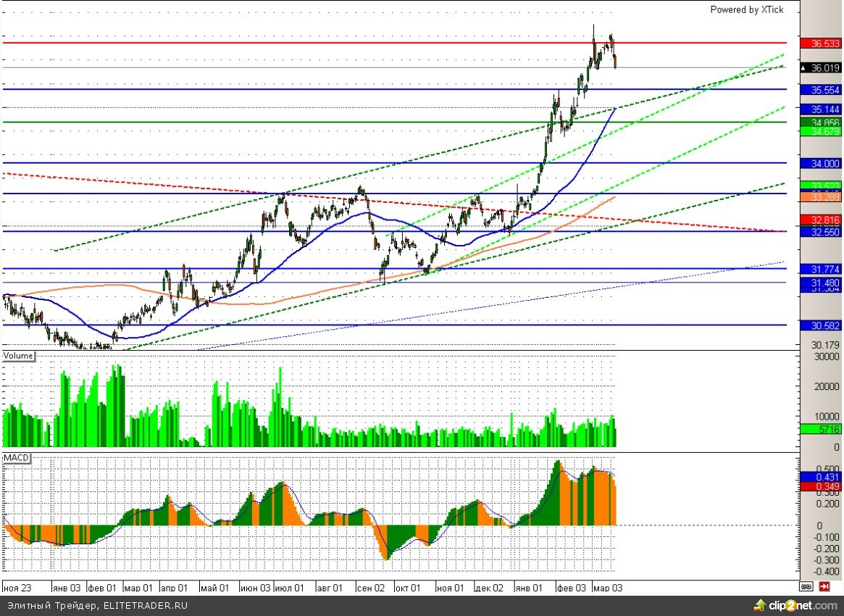
Task: Click the 'мар 01' date axis label
Action: click(138, 588)
